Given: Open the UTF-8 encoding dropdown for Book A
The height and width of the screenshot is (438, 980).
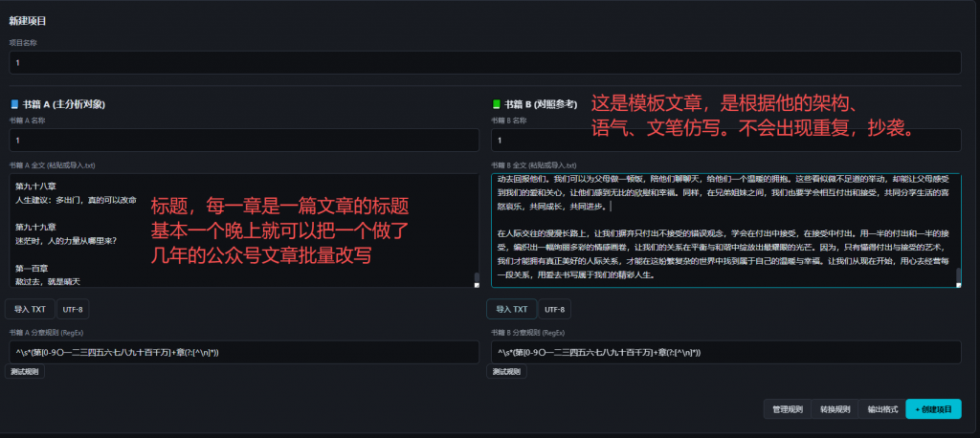Looking at the screenshot, I should [x=74, y=309].
